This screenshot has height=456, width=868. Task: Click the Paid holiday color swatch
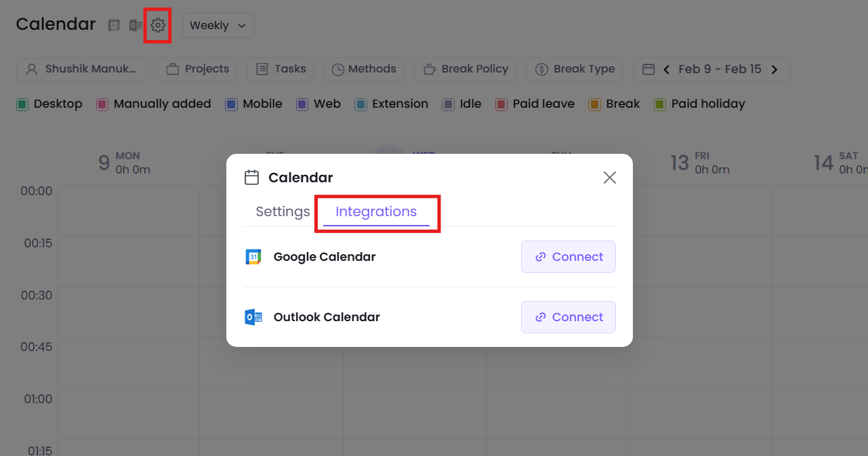[660, 104]
